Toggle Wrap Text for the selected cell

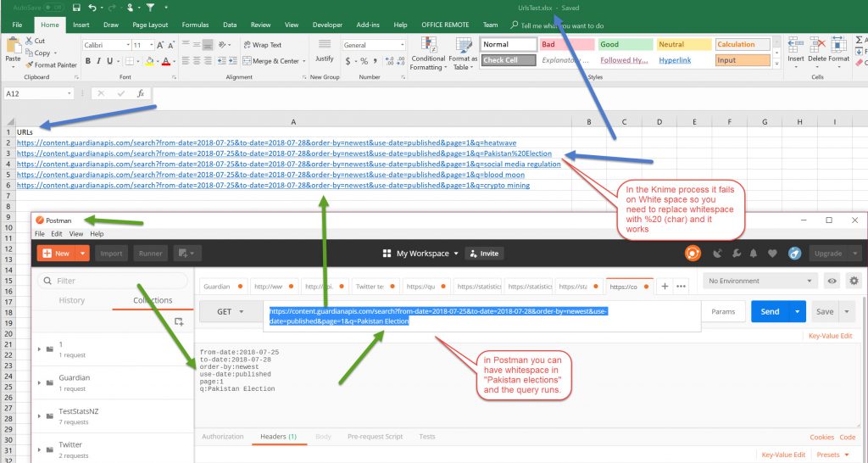coord(262,45)
